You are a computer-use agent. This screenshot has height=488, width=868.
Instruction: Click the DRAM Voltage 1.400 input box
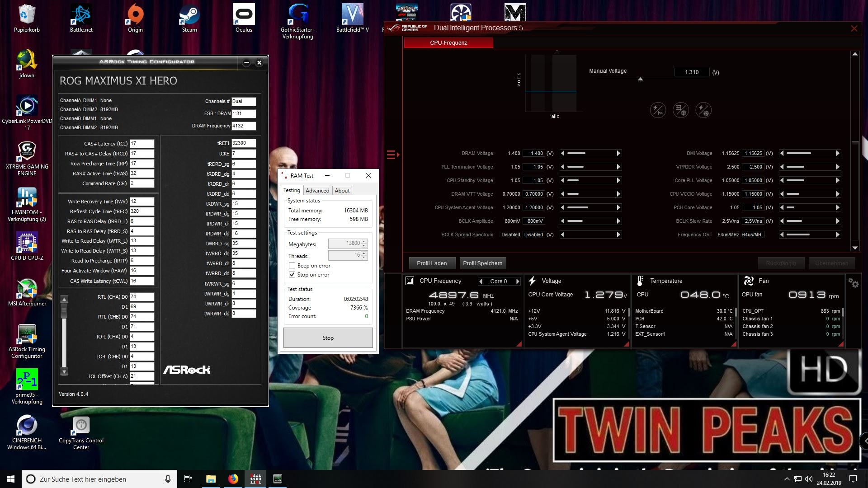click(533, 153)
